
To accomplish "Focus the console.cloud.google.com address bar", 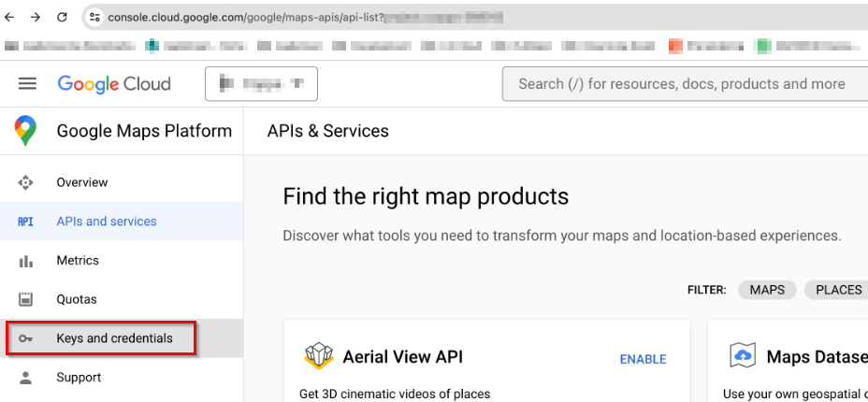I will [476, 17].
